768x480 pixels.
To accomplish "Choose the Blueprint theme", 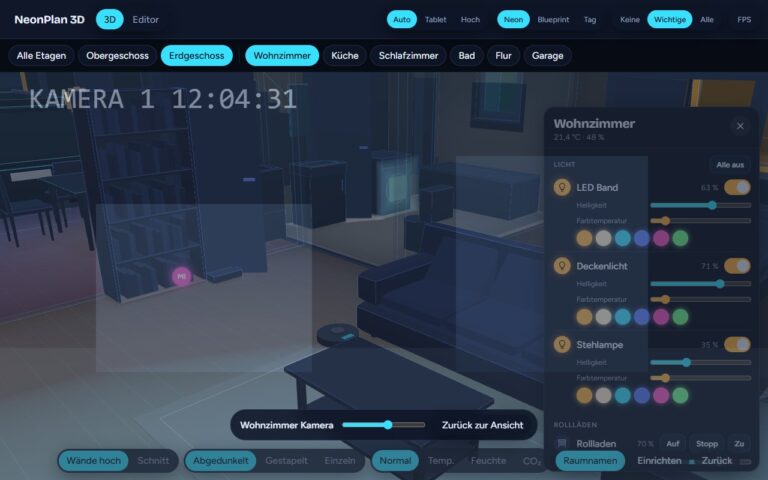I will coord(553,20).
